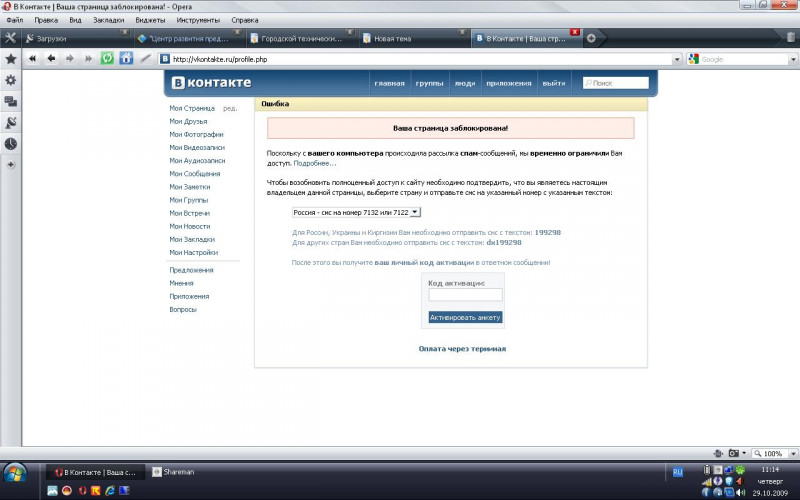The height and width of the screenshot is (500, 800).
Task: Click the VK site icon in address bar
Action: coord(165,59)
